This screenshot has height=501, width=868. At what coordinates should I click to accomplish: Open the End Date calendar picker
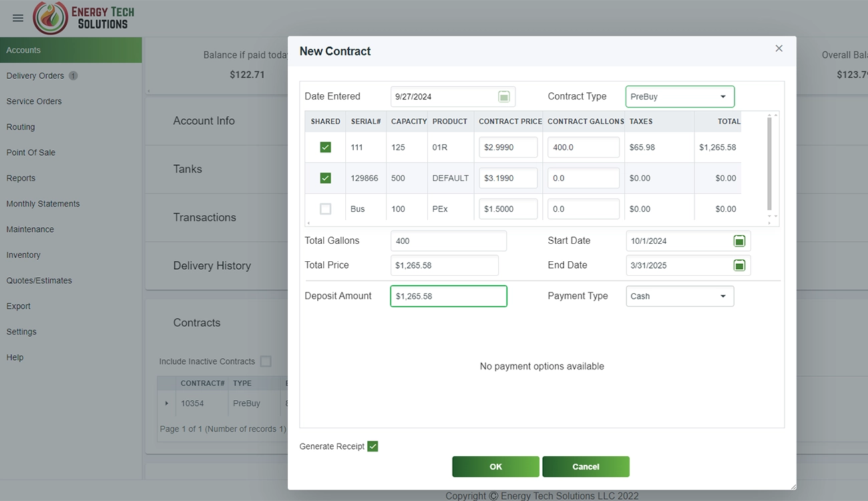point(739,266)
